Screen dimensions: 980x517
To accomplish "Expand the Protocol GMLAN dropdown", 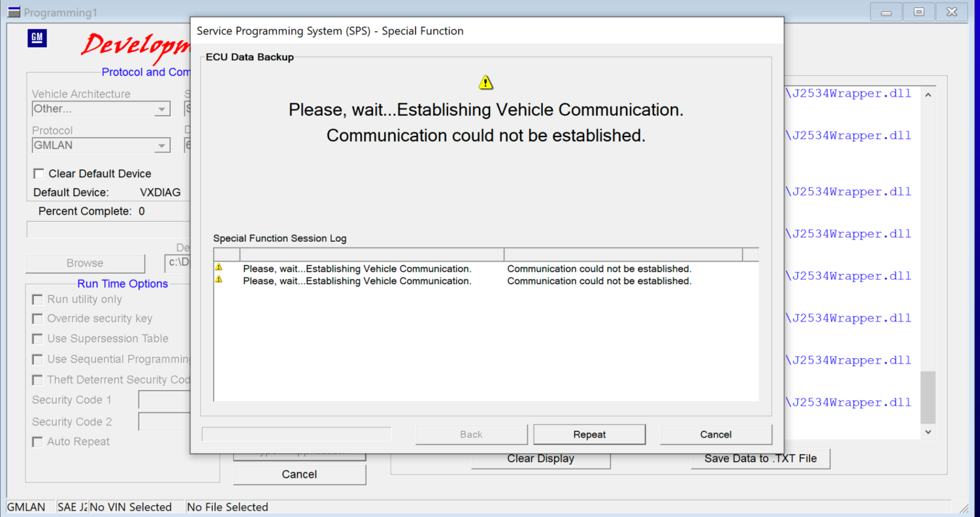I will pos(161,146).
